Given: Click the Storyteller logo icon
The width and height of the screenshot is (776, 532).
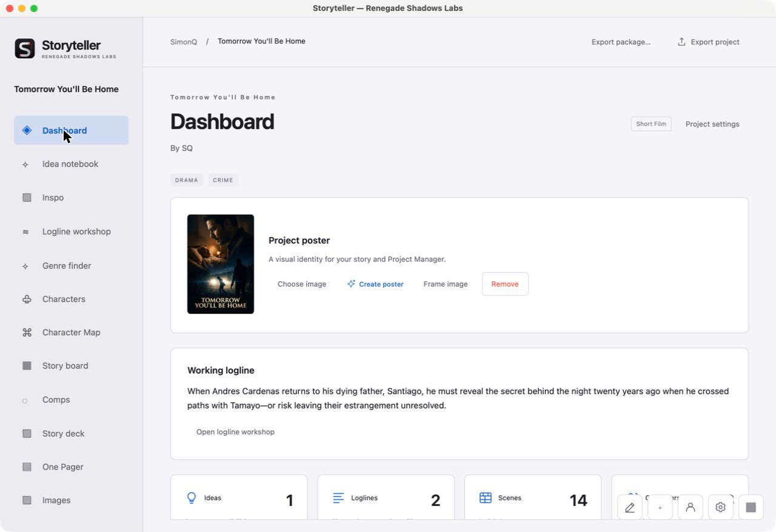Looking at the screenshot, I should click(x=25, y=48).
